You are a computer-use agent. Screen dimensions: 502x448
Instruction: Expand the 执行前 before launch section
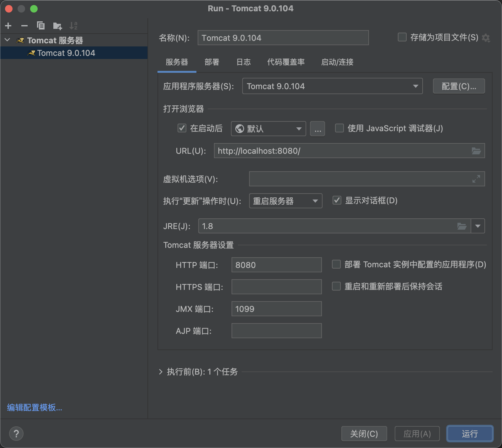pyautogui.click(x=161, y=372)
